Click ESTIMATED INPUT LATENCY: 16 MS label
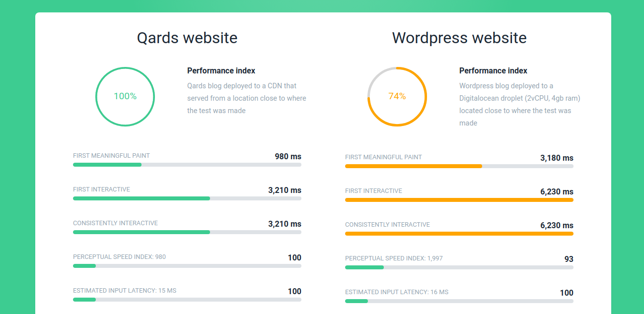 [397, 292]
